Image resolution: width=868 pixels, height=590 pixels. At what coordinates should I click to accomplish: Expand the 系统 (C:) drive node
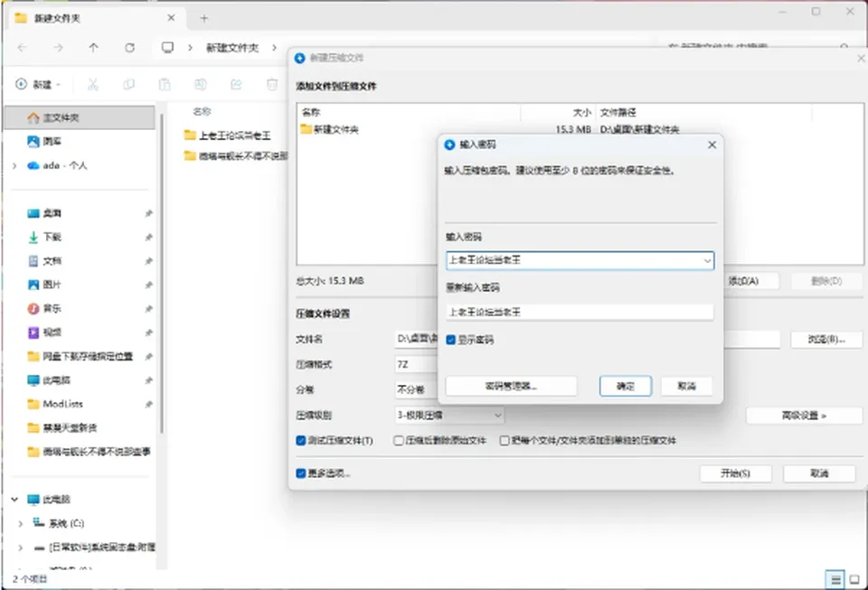21,523
